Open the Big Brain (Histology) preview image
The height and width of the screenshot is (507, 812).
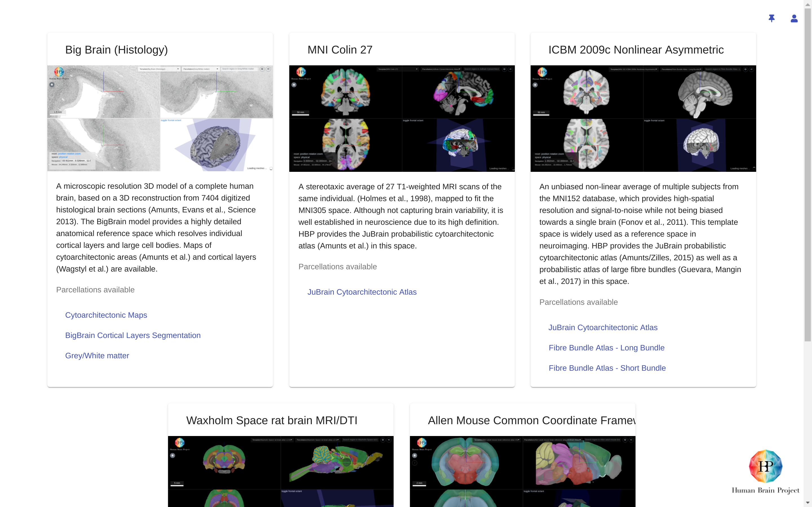click(160, 118)
